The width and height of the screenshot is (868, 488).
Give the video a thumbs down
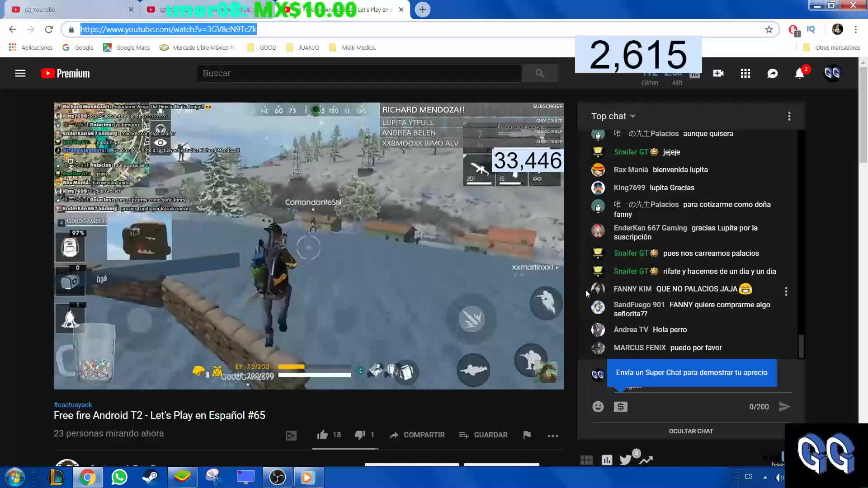[359, 435]
